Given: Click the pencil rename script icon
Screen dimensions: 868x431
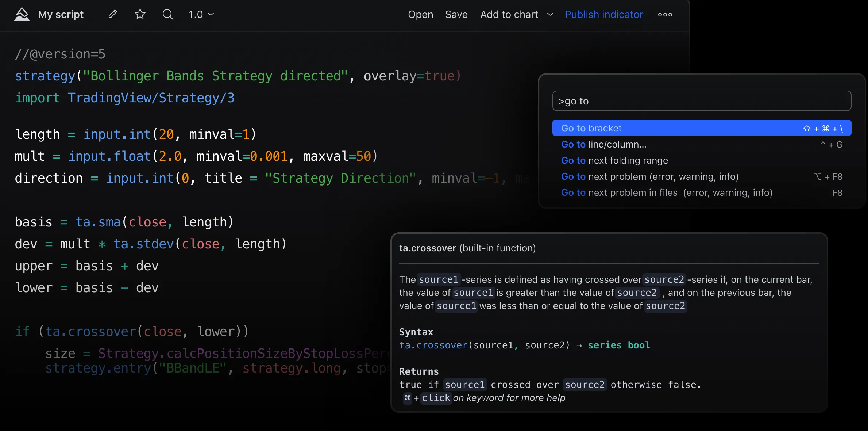Looking at the screenshot, I should click(113, 14).
